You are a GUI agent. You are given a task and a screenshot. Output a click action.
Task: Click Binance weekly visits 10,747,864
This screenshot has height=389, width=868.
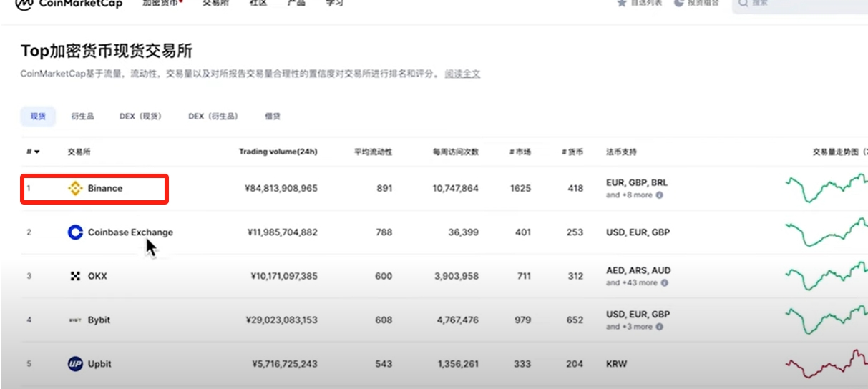point(456,189)
